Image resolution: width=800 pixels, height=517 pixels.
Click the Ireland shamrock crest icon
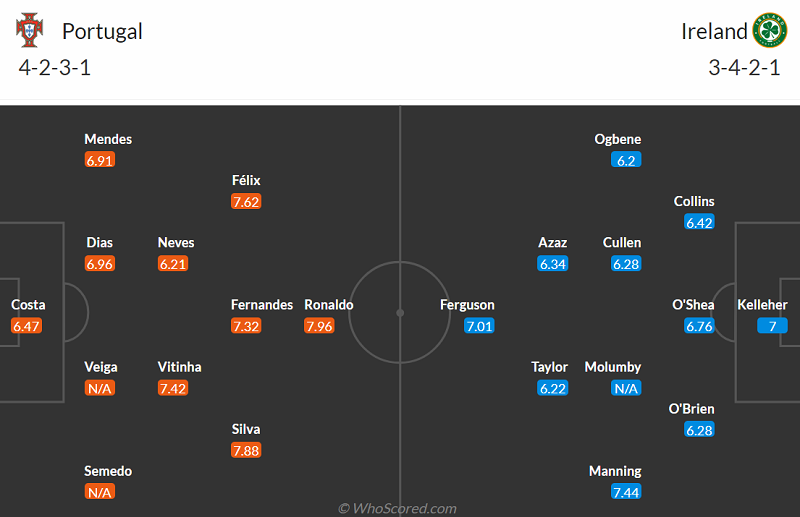tap(770, 30)
